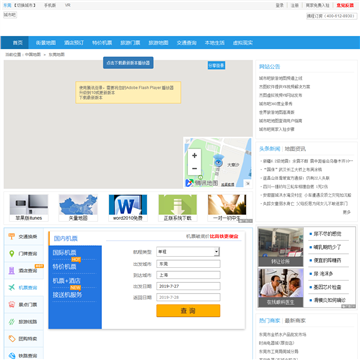Click the 出发城市 field containing 东莞

[x=188, y=264]
